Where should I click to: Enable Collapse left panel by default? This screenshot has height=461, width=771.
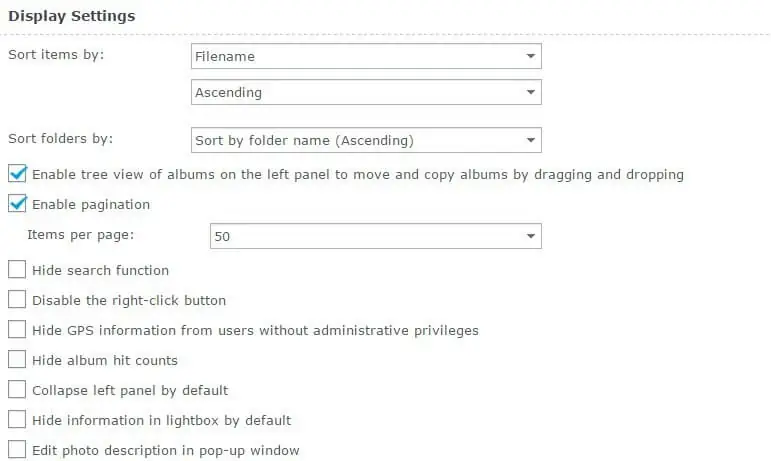tap(17, 390)
